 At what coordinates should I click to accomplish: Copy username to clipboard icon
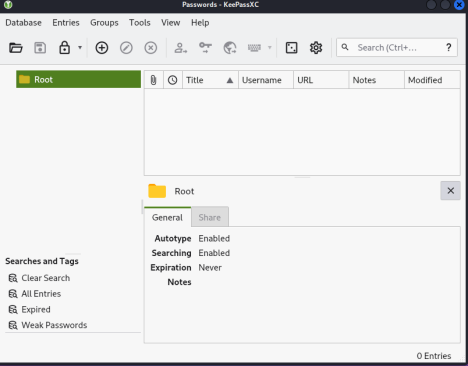(181, 48)
